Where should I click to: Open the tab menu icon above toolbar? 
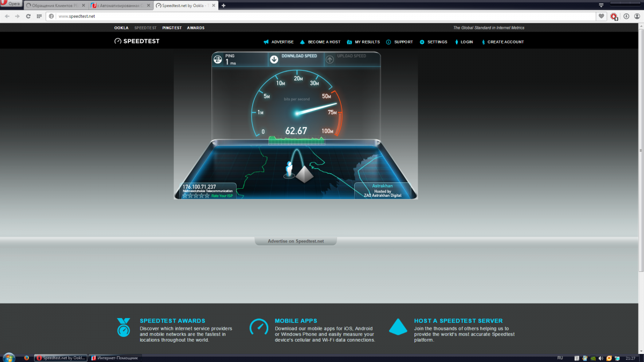(x=602, y=5)
